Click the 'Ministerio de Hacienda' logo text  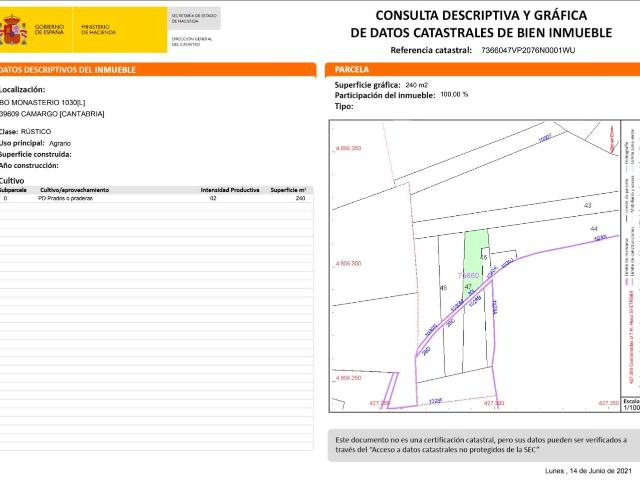(98, 29)
